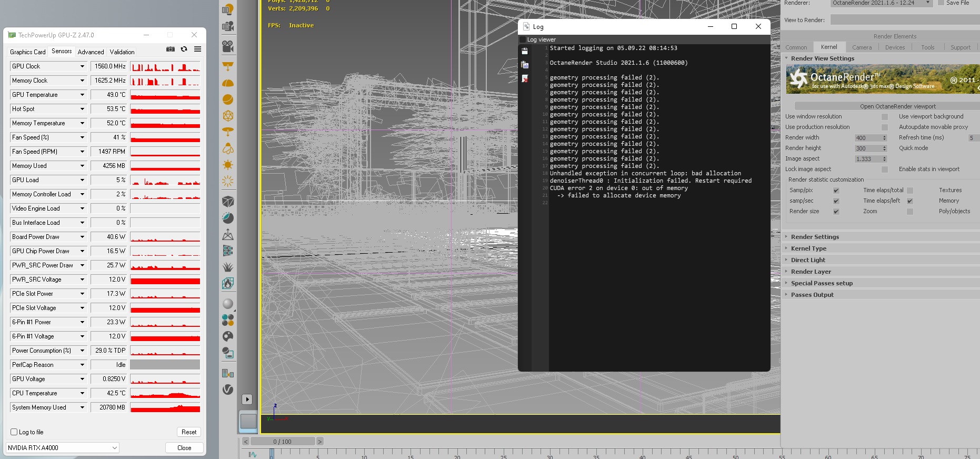Click the copy log text icon

(525, 65)
